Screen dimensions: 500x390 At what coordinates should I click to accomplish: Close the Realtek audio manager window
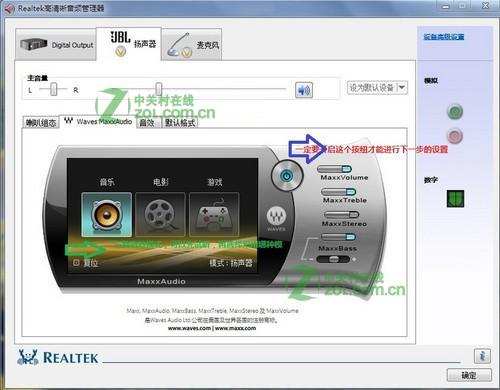pos(485,5)
